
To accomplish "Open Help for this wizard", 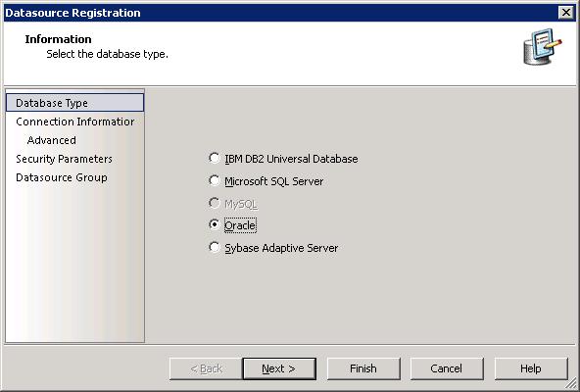I will pos(531,368).
